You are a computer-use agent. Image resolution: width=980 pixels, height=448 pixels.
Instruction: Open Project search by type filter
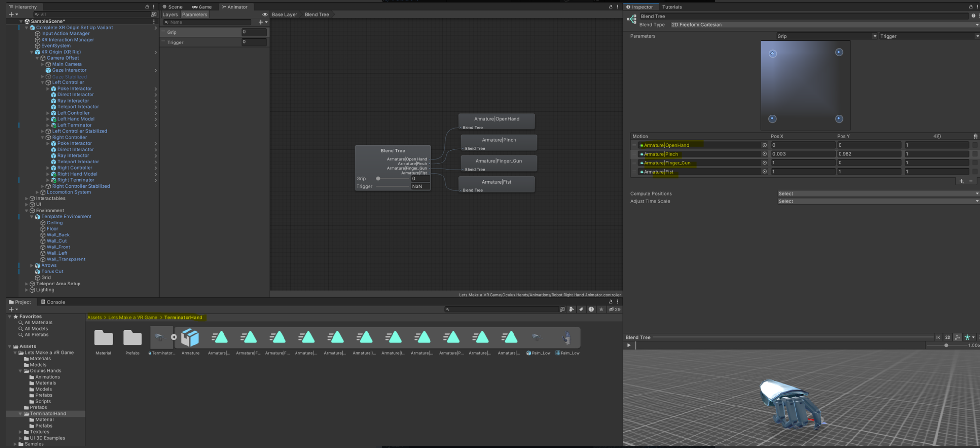[571, 309]
